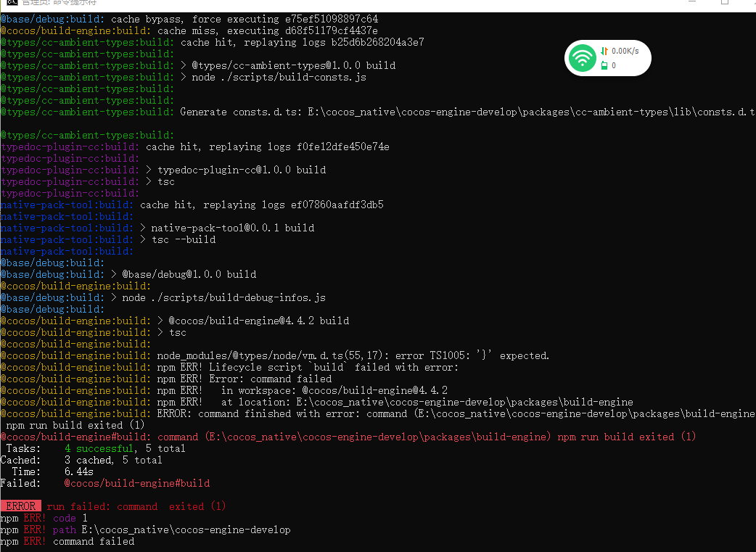Click the small green device icon beside 0
Screen dimensions: 756x552
pyautogui.click(x=604, y=65)
